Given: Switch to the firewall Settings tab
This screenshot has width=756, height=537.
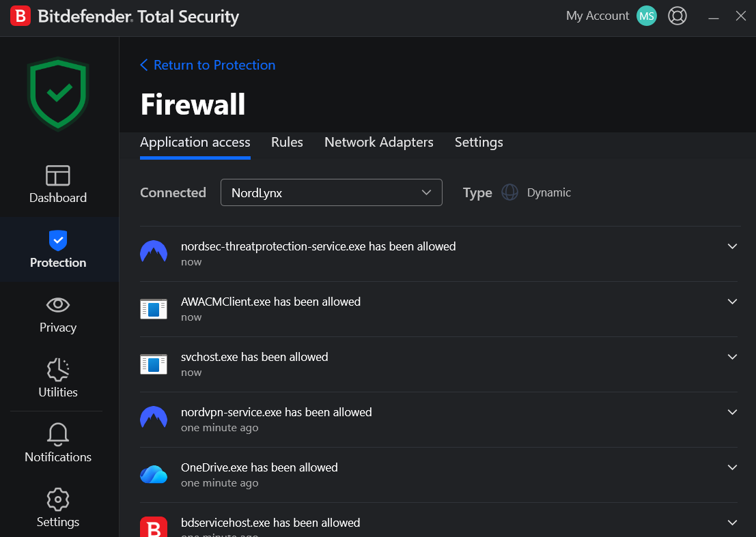Looking at the screenshot, I should 479,143.
